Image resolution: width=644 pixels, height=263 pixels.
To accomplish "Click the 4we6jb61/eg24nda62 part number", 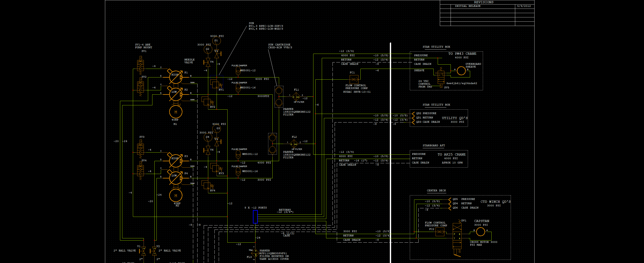I will [462, 83].
